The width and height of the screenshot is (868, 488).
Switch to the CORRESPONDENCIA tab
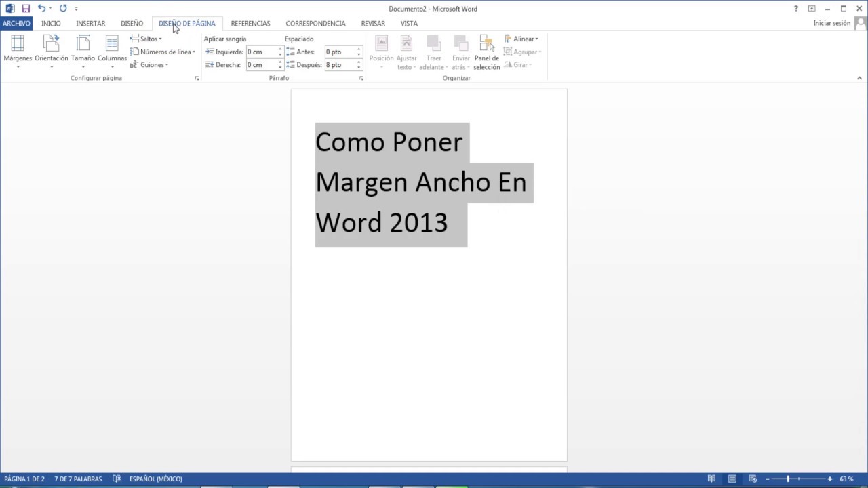point(315,23)
